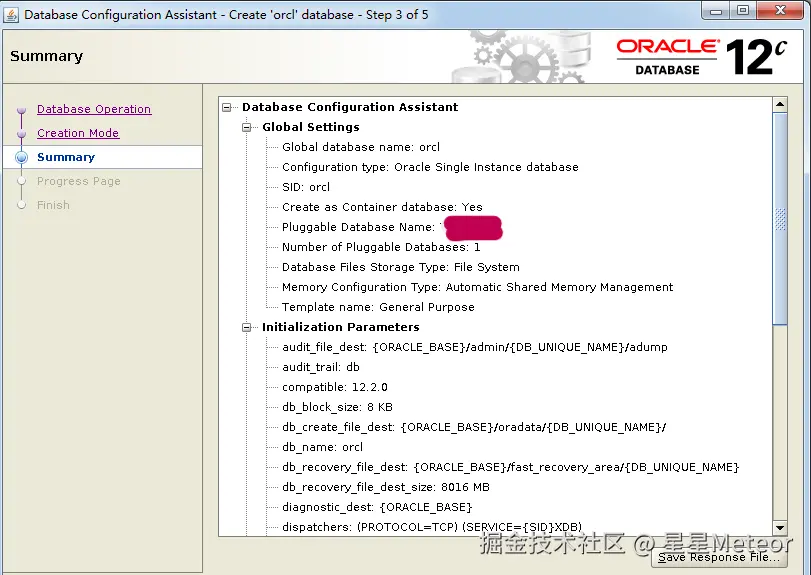The image size is (811, 575).
Task: Select the 'db_create_file_dest' parameter row
Action: pos(474,428)
